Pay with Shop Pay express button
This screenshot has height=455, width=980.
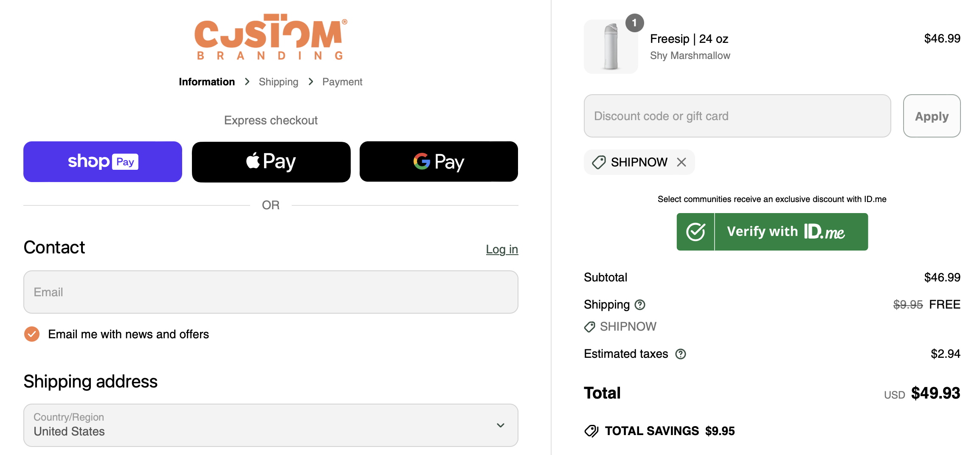click(x=103, y=162)
